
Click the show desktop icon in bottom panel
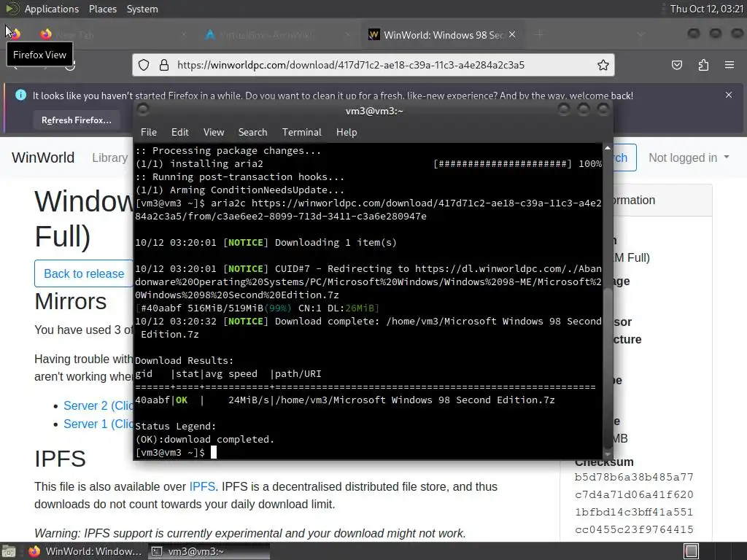(x=9, y=551)
